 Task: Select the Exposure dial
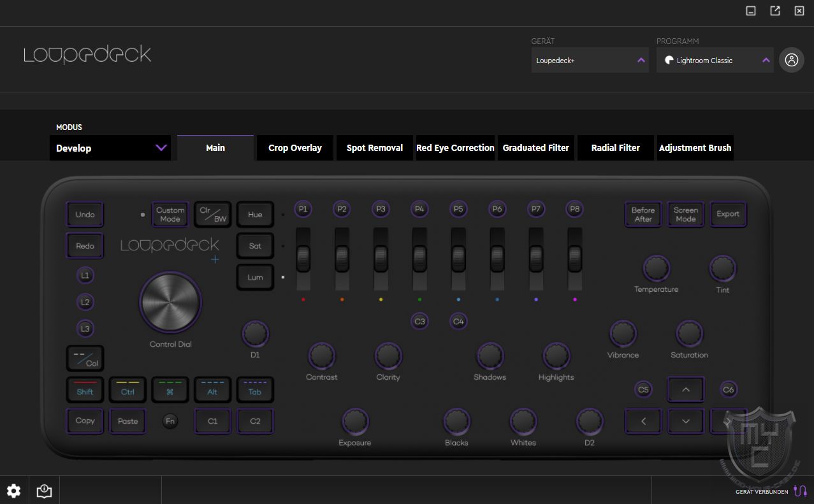click(355, 421)
